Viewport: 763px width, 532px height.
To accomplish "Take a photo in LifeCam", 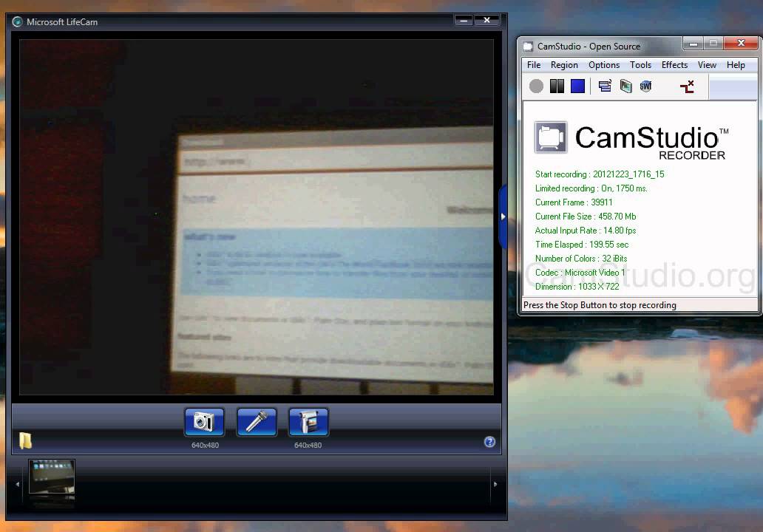I will (204, 421).
